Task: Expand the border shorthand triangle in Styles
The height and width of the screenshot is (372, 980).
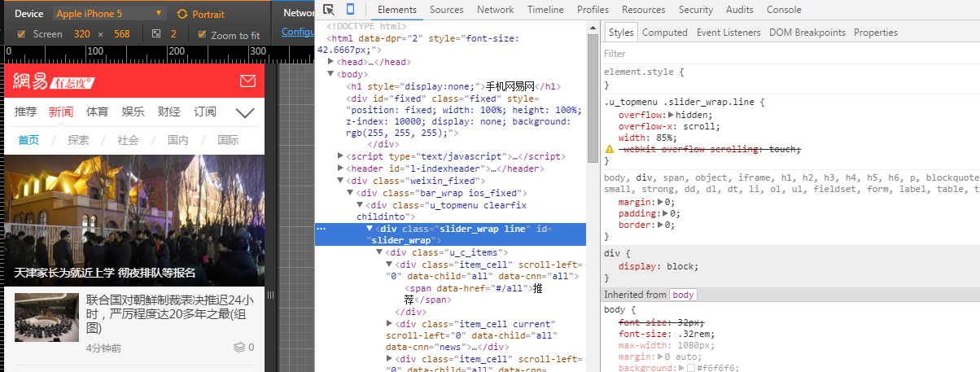Action: tap(662, 225)
